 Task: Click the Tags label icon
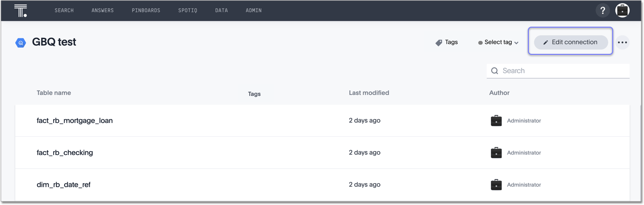click(439, 42)
